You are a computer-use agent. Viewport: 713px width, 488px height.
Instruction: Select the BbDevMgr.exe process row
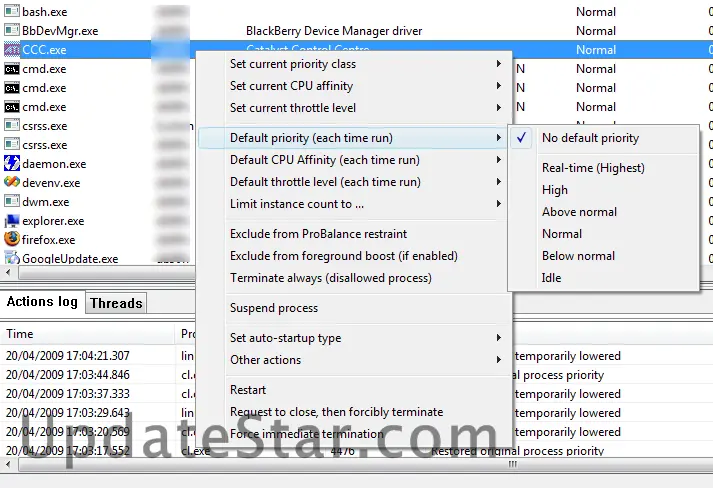click(356, 30)
